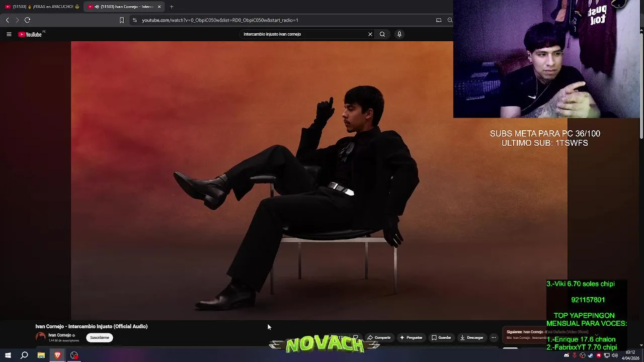Open the clock and date 03:12
Image resolution: width=644 pixels, height=362 pixels.
click(630, 355)
